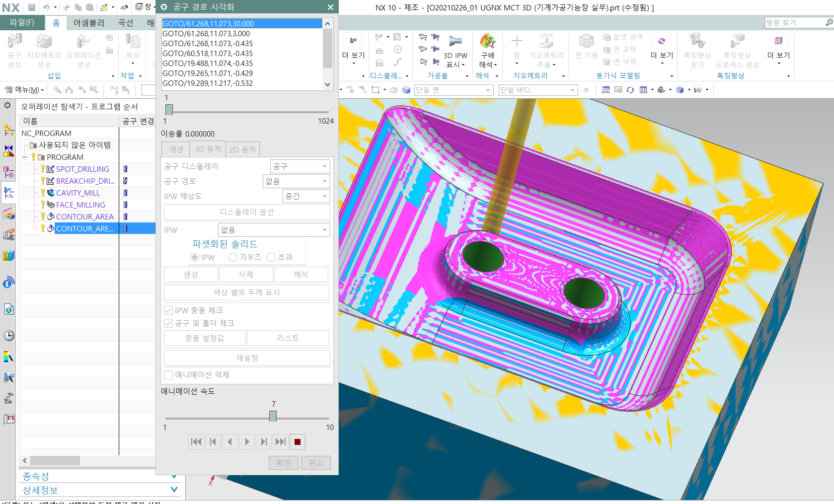Open Tool Display (공구 디스플레이) dropdown
This screenshot has width=834, height=504.
[300, 166]
